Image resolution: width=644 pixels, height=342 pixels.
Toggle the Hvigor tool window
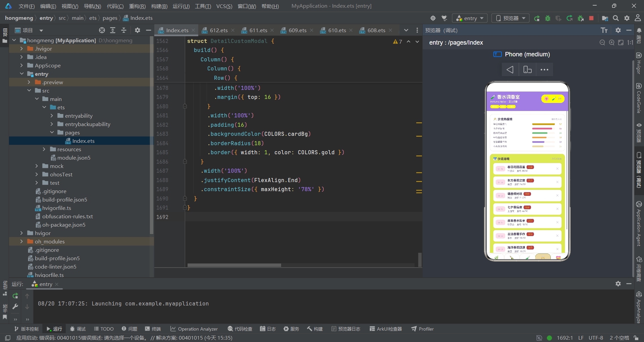click(639, 63)
